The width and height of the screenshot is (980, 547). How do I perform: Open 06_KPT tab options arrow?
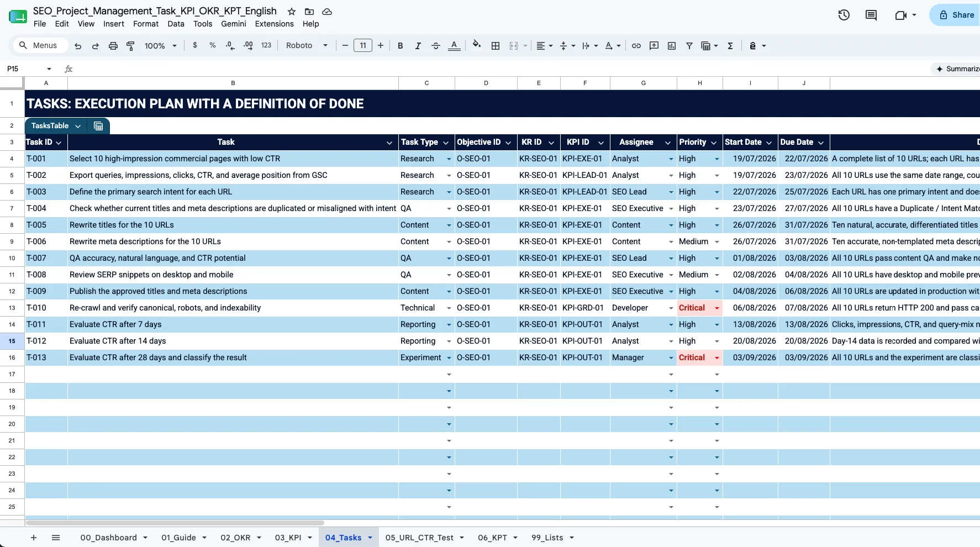tap(515, 538)
